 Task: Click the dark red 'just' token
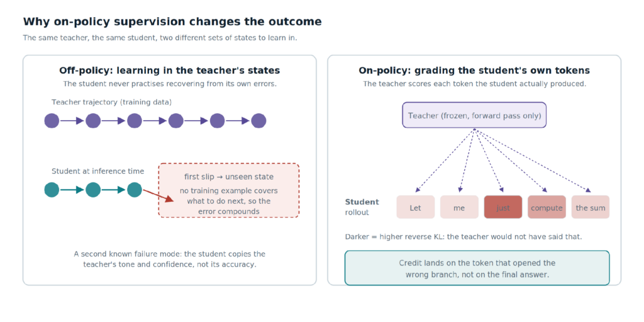click(x=503, y=207)
